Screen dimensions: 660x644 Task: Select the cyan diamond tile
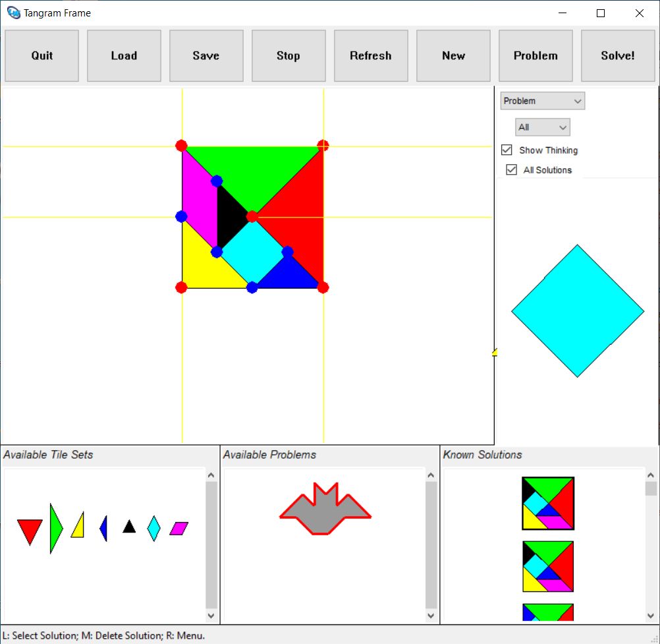coord(153,528)
